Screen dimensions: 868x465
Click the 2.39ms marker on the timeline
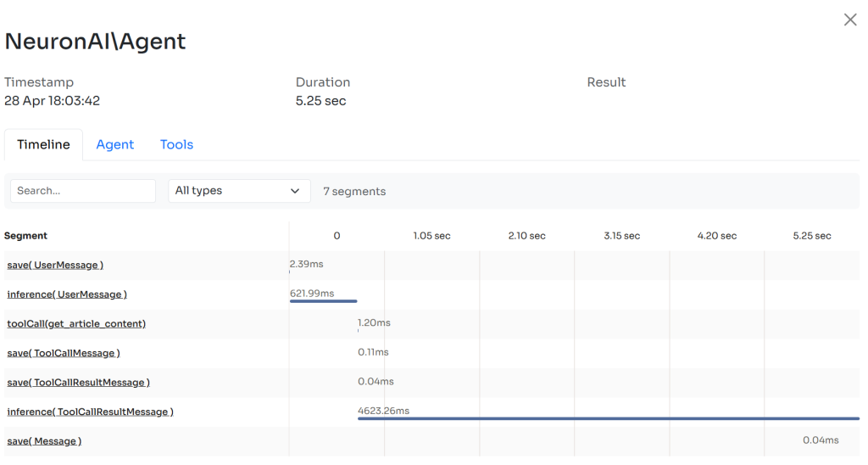tap(306, 264)
